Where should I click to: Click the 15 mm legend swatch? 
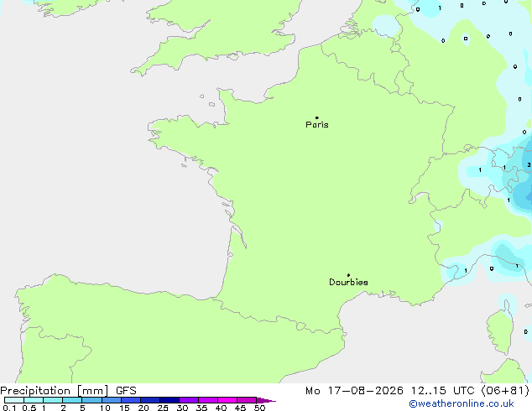coord(130,400)
